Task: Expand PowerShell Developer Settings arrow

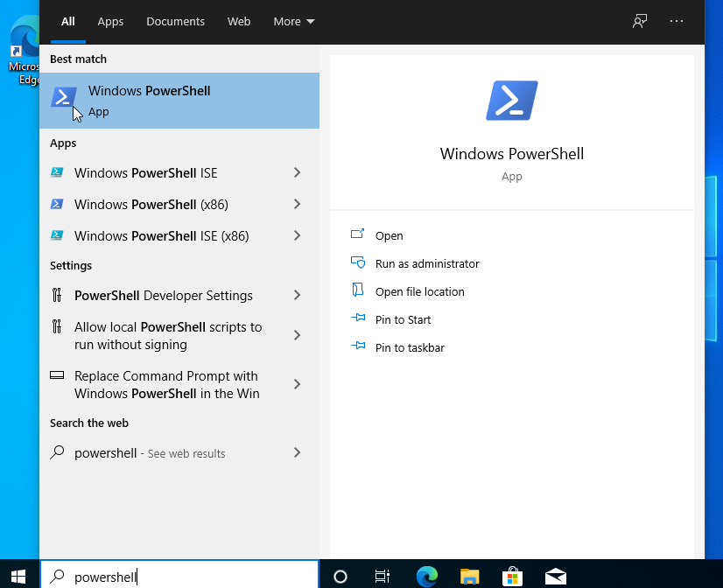Action: pyautogui.click(x=297, y=296)
